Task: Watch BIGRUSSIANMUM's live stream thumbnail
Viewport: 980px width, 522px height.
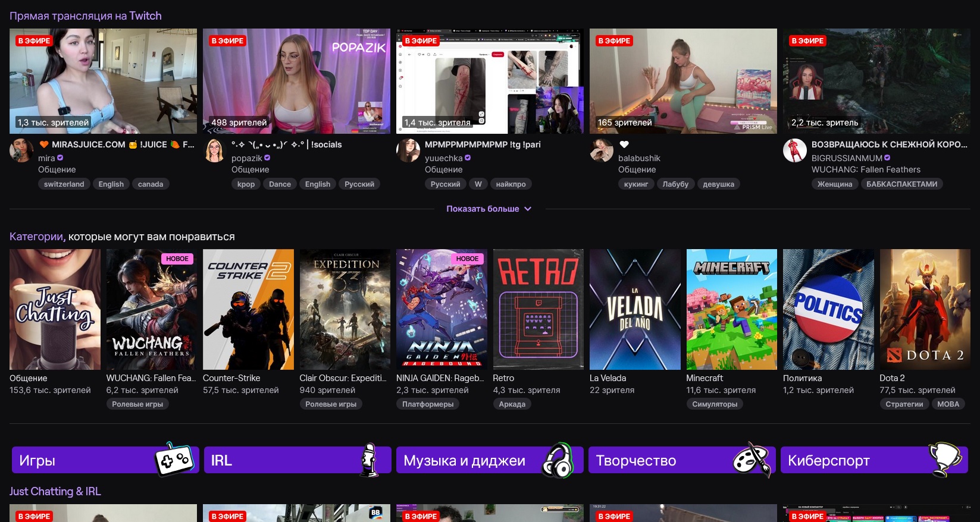Action: (876, 81)
